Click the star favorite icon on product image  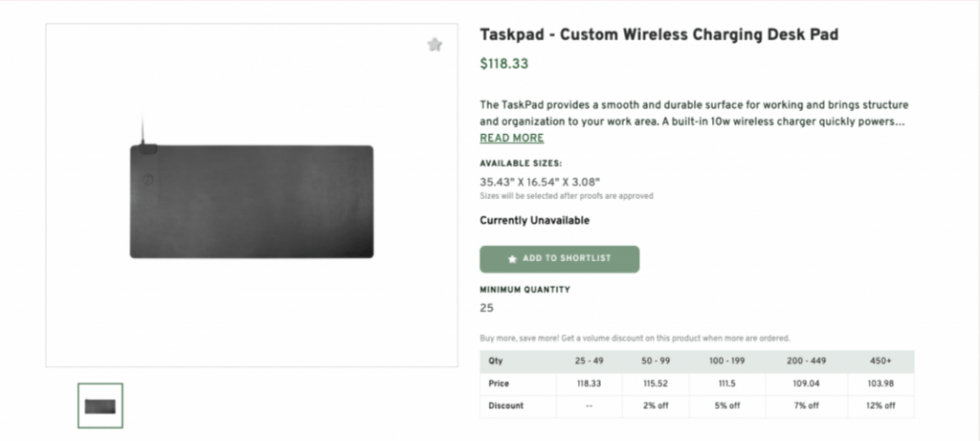434,44
